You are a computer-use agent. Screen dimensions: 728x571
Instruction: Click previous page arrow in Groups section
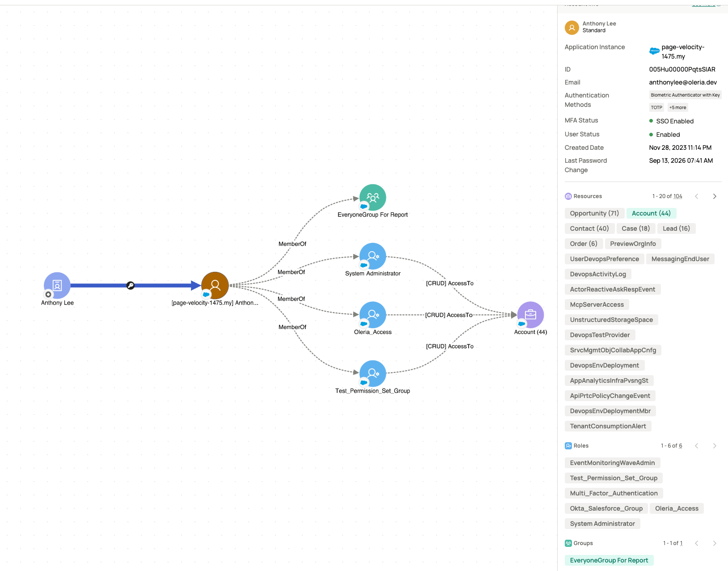tap(697, 543)
